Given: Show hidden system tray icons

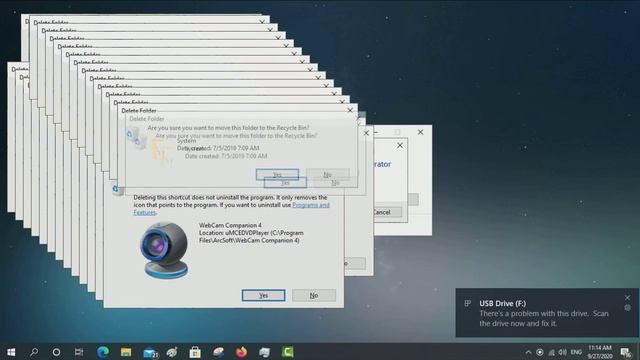Looking at the screenshot, I should (528, 352).
